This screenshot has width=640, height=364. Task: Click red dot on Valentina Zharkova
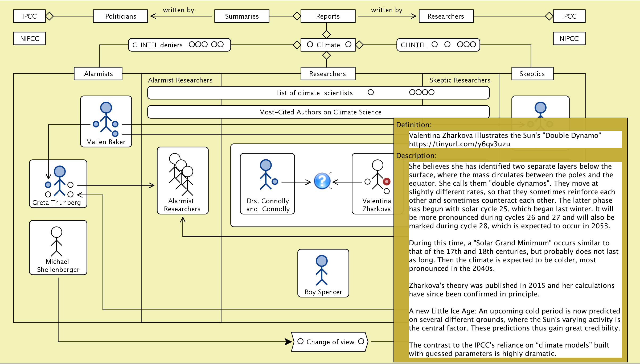click(x=387, y=181)
